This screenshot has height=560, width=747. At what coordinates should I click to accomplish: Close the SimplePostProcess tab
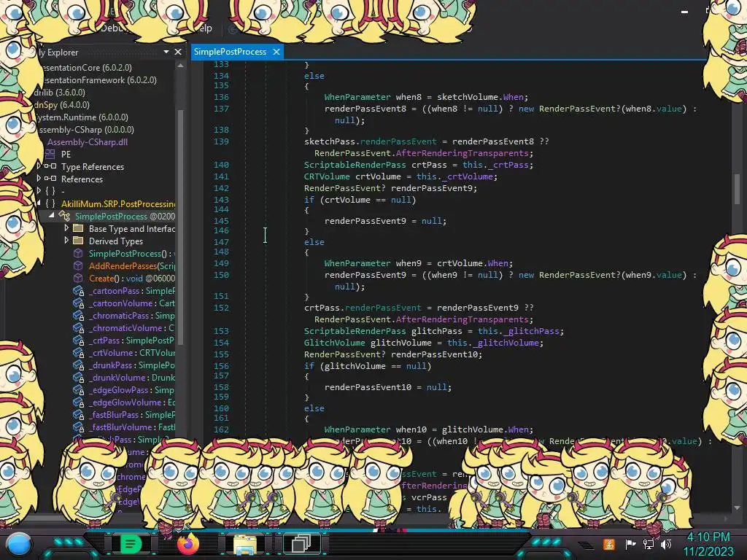click(x=276, y=52)
